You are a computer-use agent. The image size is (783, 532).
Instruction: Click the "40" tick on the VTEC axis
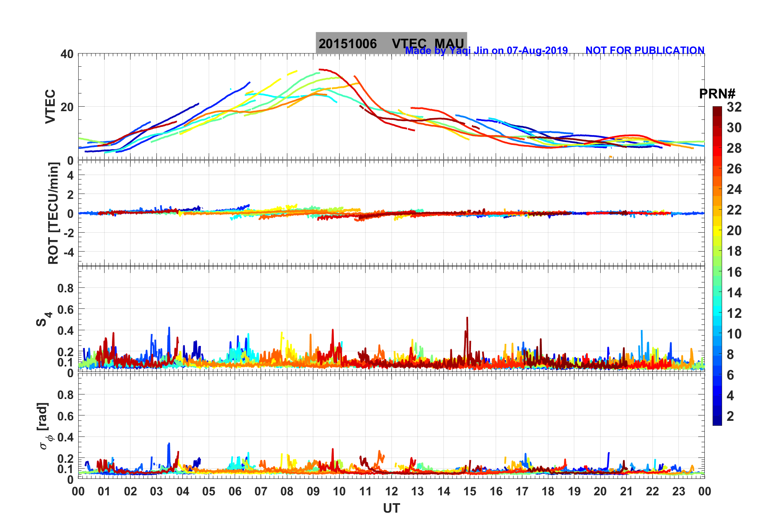tap(67, 54)
